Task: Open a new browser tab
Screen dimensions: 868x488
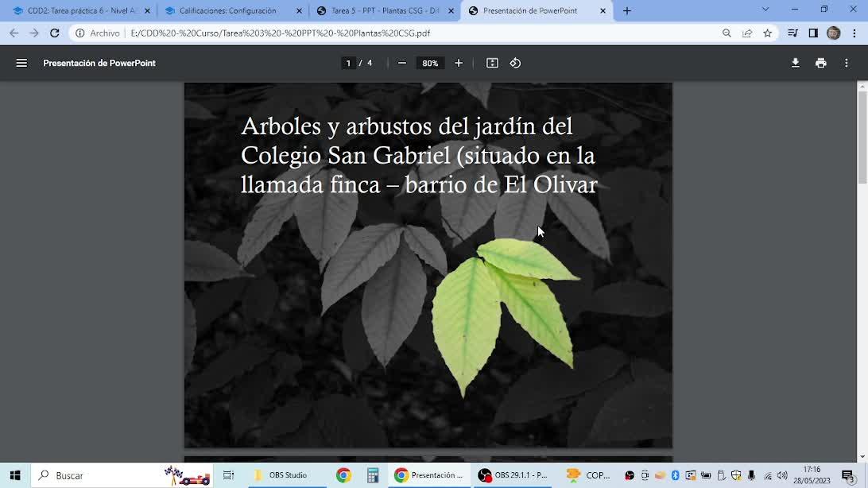Action: (626, 10)
